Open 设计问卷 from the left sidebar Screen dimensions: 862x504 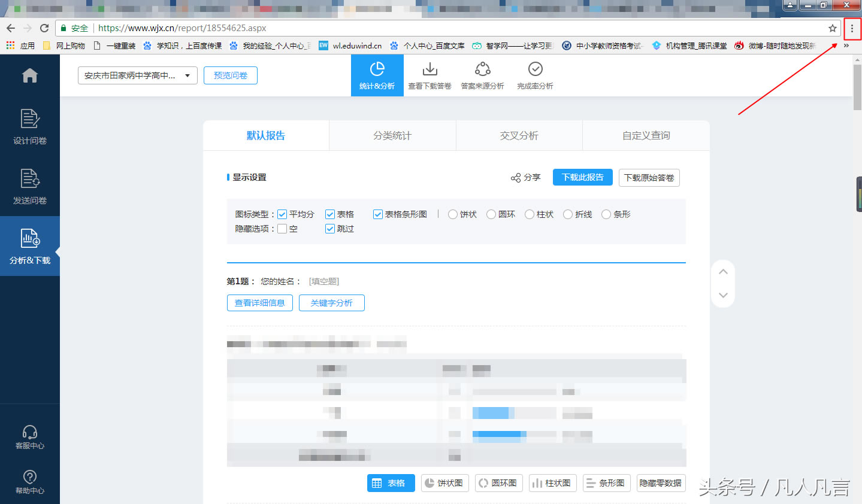point(29,126)
